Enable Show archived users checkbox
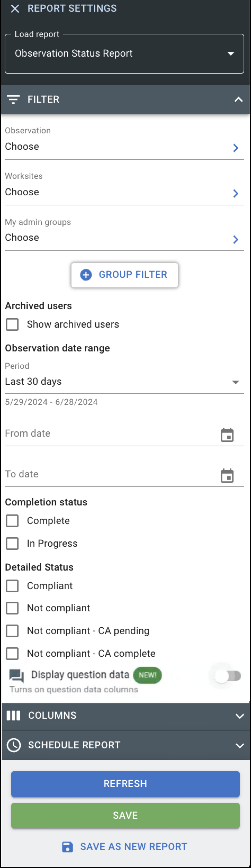The image size is (251, 868). coord(12,324)
